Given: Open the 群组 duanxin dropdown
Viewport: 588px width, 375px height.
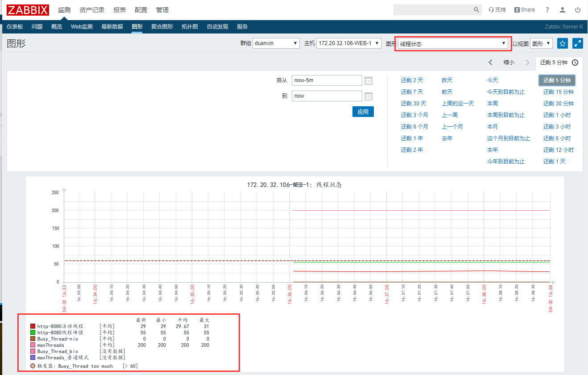Looking at the screenshot, I should point(276,43).
